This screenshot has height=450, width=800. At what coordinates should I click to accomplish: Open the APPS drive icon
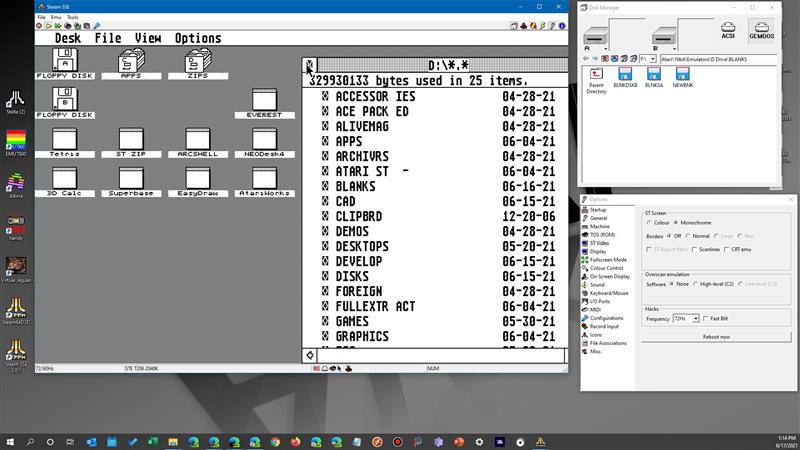click(x=131, y=64)
